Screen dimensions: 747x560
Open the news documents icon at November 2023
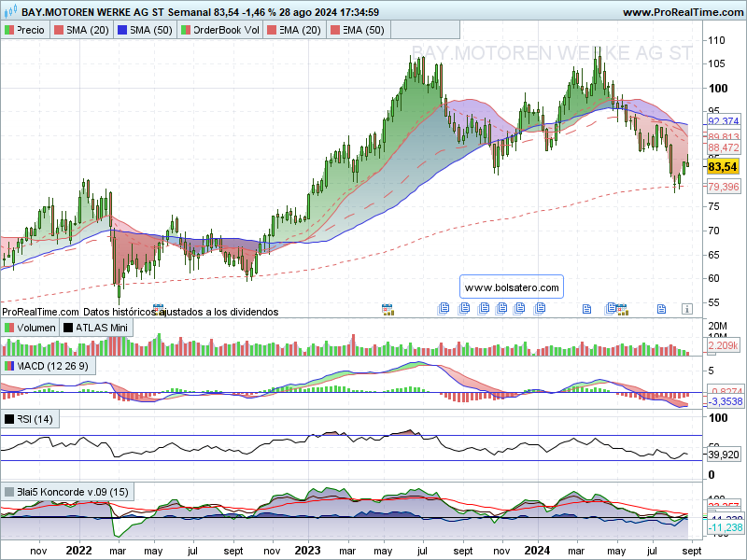click(501, 309)
